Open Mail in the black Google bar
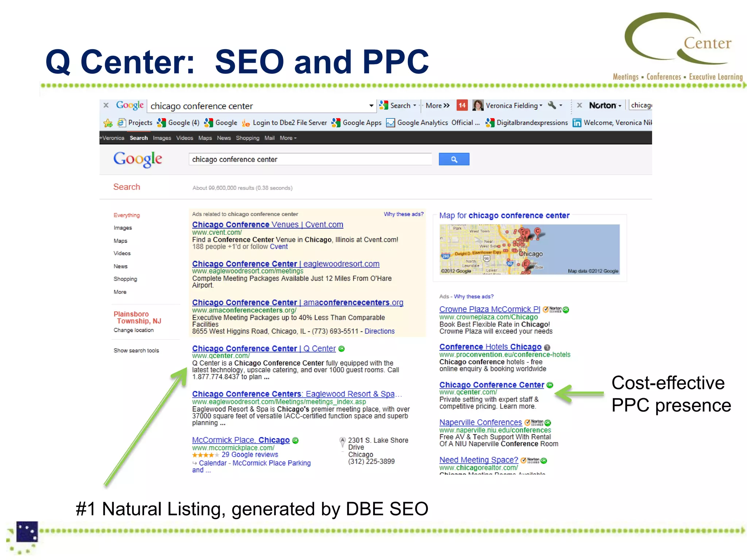Viewport: 747px width, 560px height. pyautogui.click(x=270, y=138)
